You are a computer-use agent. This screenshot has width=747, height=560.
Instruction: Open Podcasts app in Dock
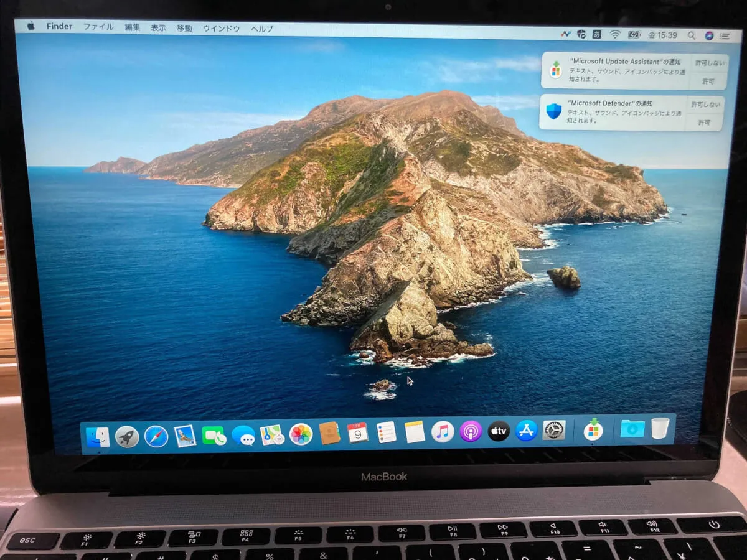(x=471, y=431)
